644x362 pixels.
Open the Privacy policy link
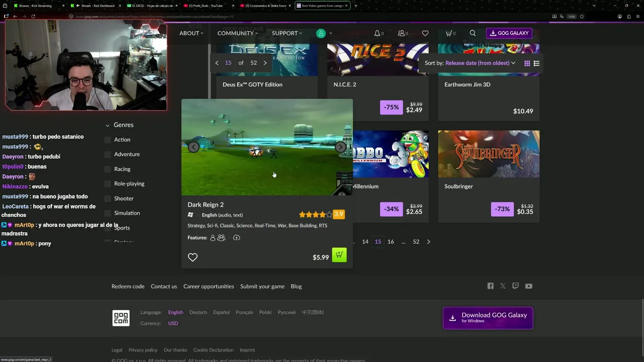[x=143, y=350]
